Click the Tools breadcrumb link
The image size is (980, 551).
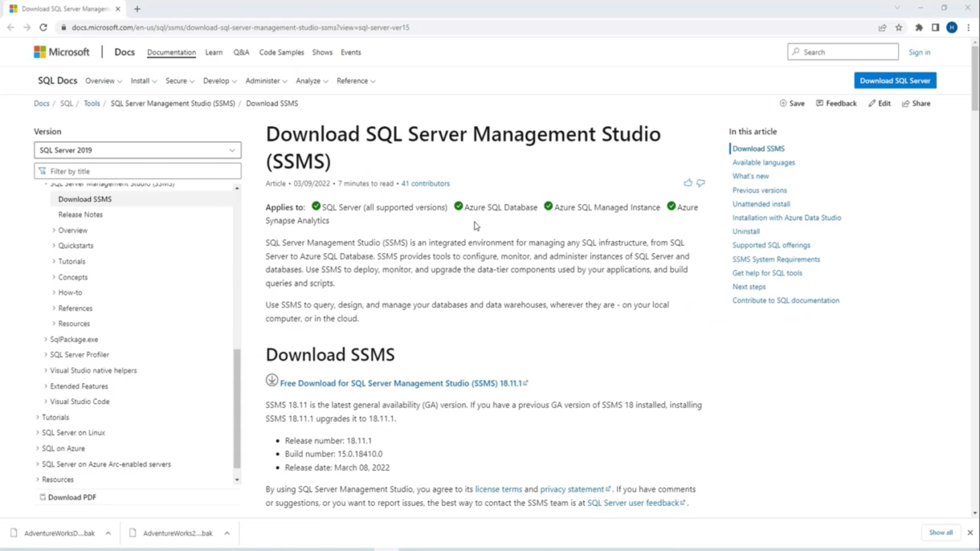click(92, 103)
